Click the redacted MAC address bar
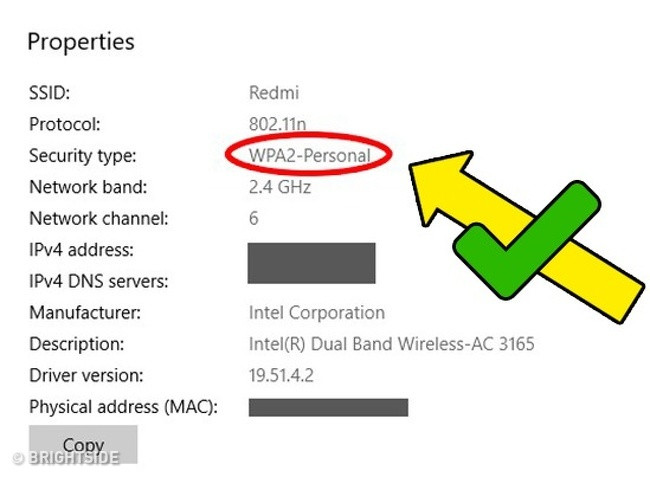Viewport: 650px width, 477px height. (328, 407)
